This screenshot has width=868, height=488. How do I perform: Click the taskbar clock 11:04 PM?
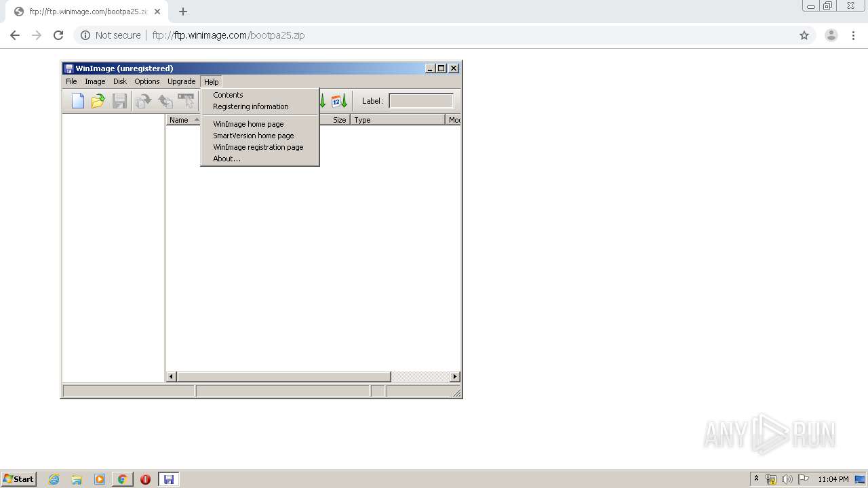pos(833,479)
